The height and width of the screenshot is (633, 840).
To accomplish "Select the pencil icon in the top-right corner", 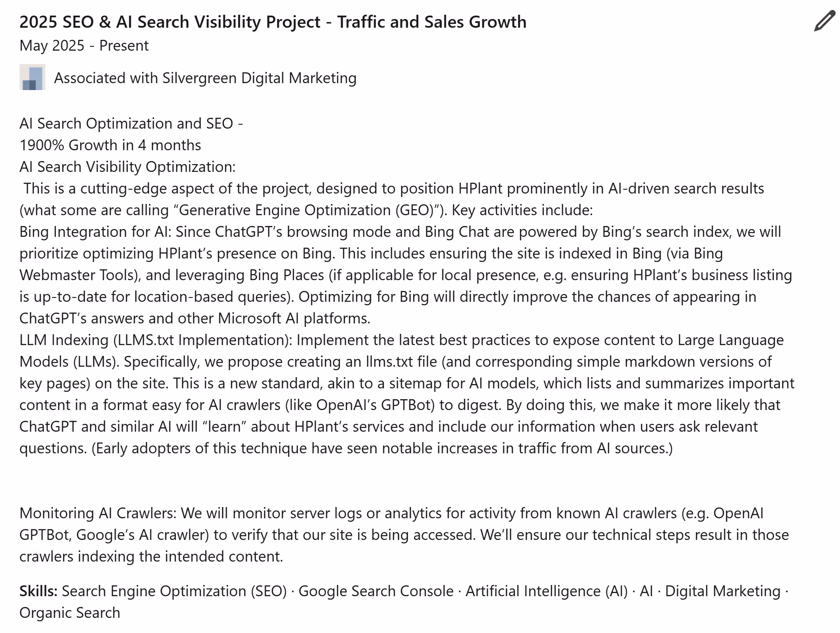I will (x=824, y=21).
